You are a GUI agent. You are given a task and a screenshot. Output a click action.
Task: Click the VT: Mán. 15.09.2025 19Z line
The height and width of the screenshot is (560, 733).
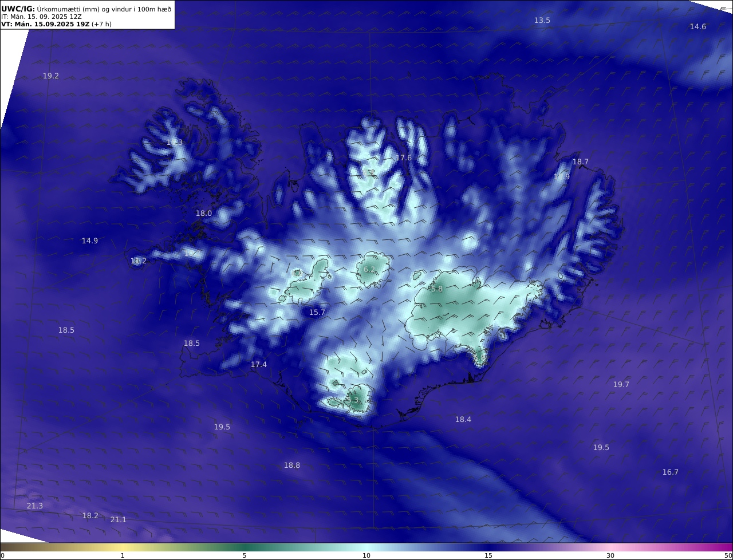click(x=57, y=24)
